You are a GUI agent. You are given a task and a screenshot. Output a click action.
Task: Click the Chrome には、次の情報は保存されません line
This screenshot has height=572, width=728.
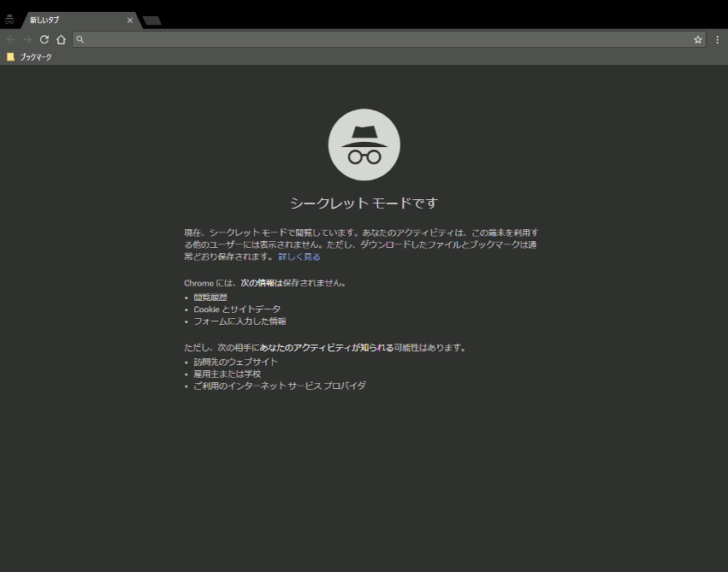pyautogui.click(x=265, y=283)
